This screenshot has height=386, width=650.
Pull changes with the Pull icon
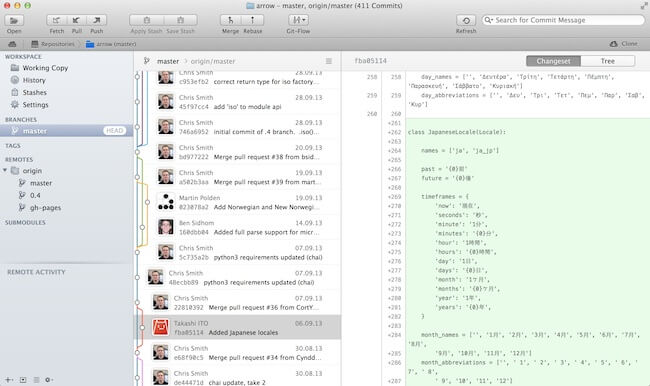tap(77, 20)
